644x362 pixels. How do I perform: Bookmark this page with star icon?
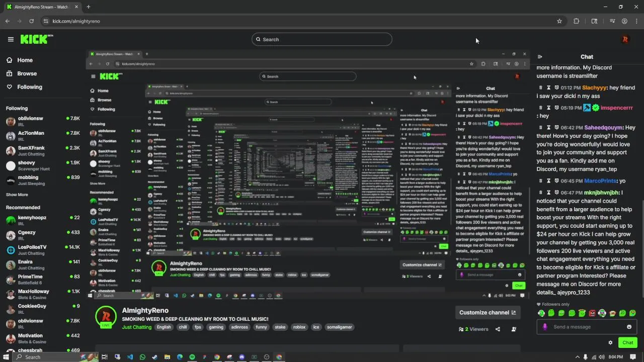pos(559,21)
